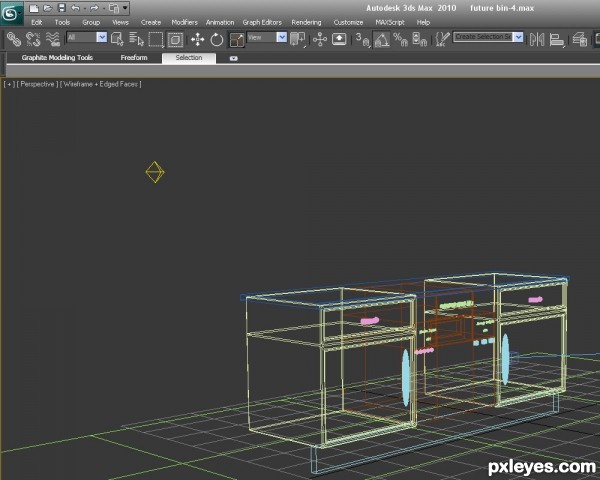Click the ribbon minimize toggle button
This screenshot has width=600, height=480.
(233, 58)
